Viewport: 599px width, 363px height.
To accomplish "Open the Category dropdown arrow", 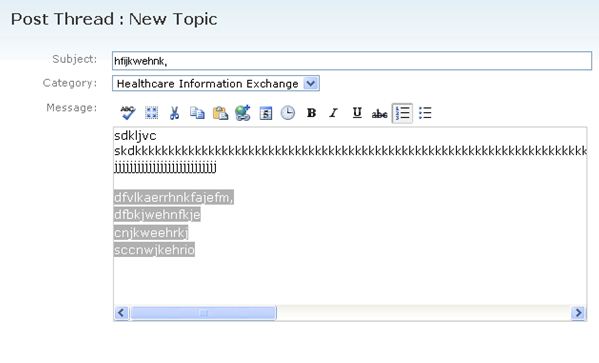I will (x=311, y=83).
